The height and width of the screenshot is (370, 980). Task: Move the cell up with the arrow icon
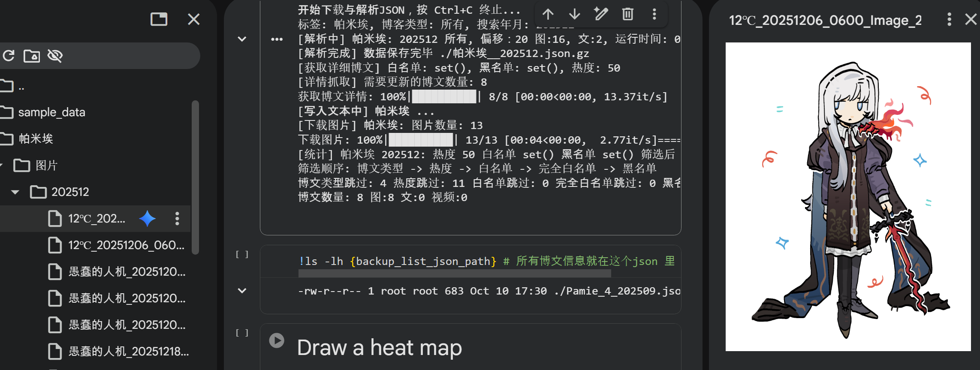coord(548,14)
